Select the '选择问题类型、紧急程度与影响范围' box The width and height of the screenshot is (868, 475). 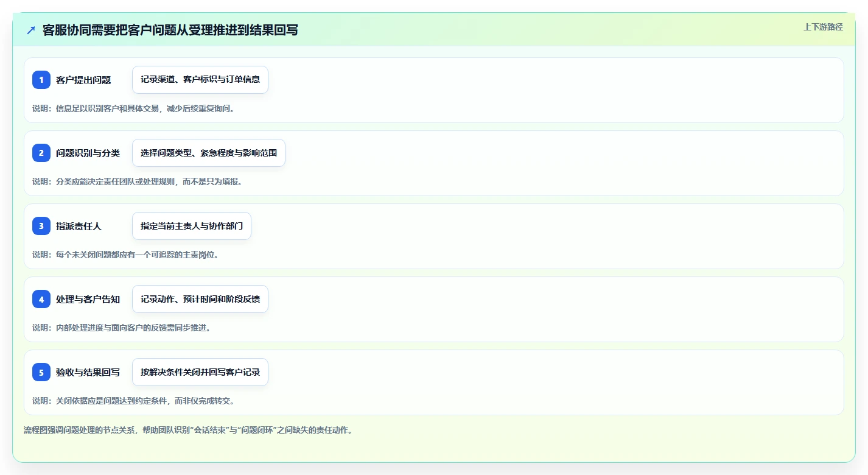209,153
